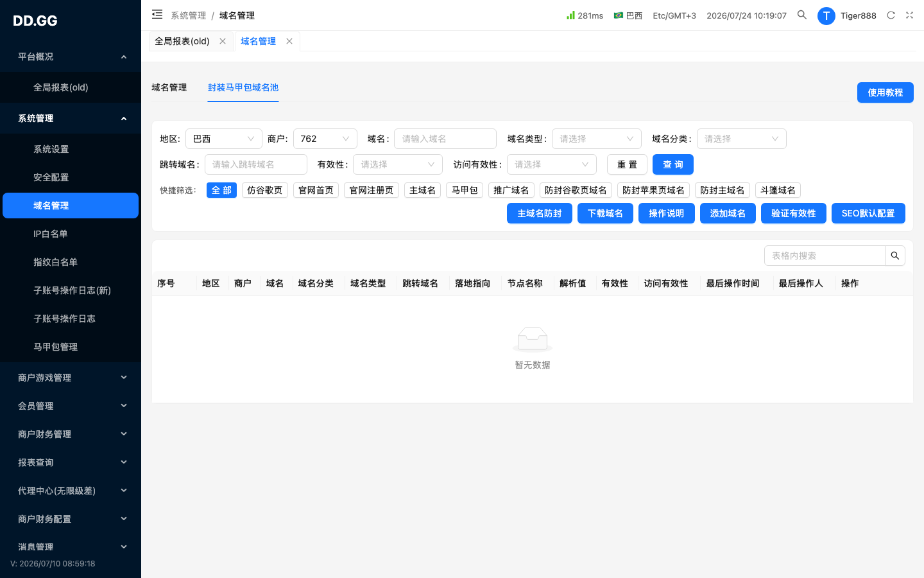Screen dimensions: 924x578
Task: Open the 有效性 dropdown
Action: [398, 164]
